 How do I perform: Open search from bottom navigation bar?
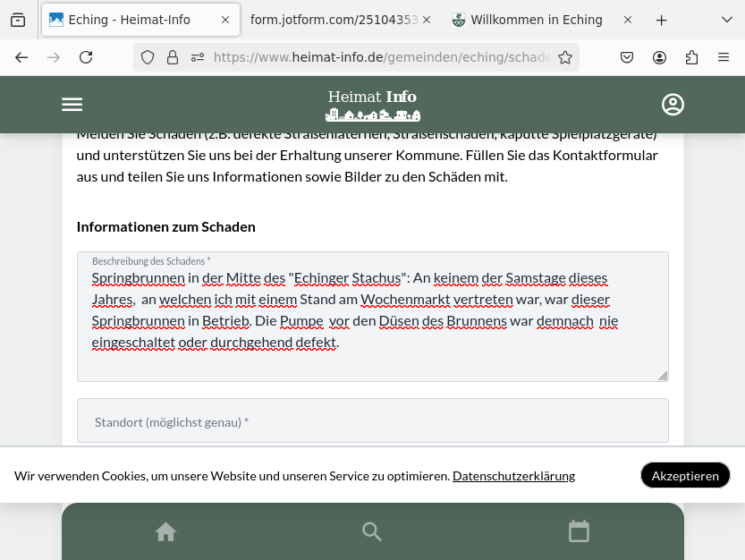(372, 532)
